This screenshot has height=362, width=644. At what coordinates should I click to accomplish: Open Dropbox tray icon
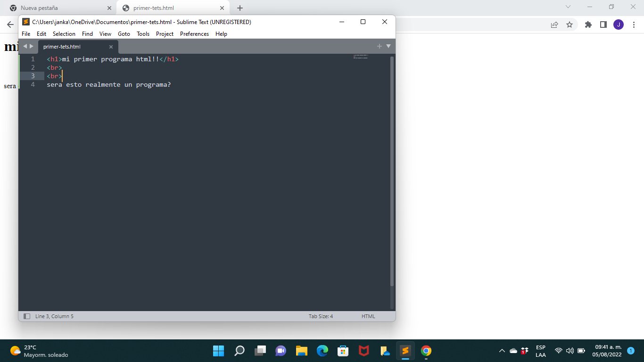(524, 351)
